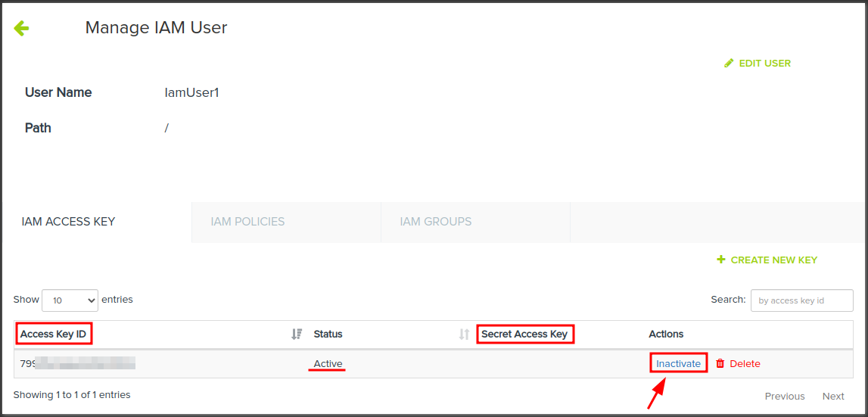Select the IAM Access Key tab
The image size is (868, 417).
68,222
